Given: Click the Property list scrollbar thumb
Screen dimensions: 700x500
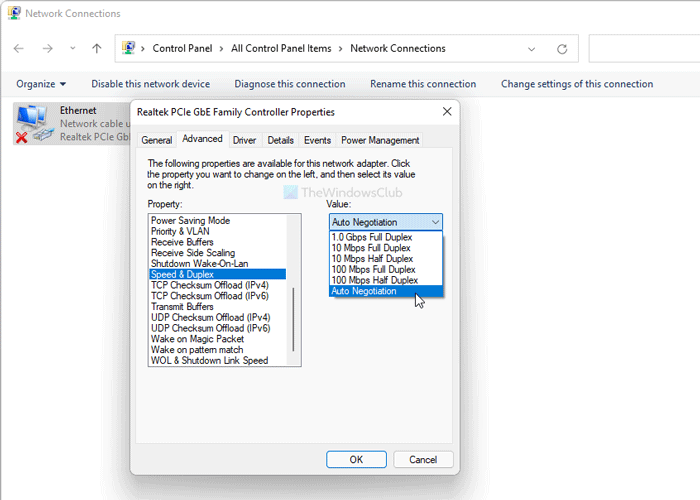Looking at the screenshot, I should (293, 319).
